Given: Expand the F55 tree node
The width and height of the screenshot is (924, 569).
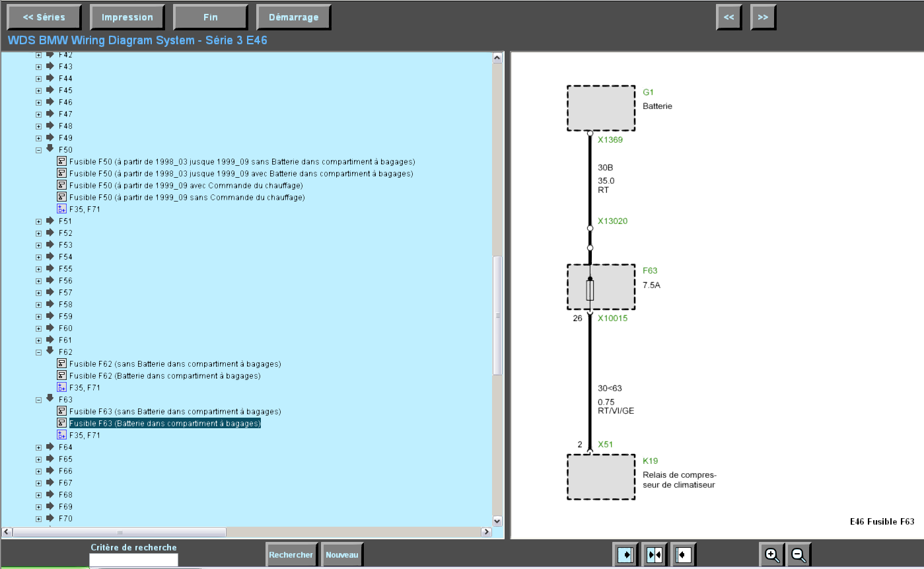Looking at the screenshot, I should [38, 269].
